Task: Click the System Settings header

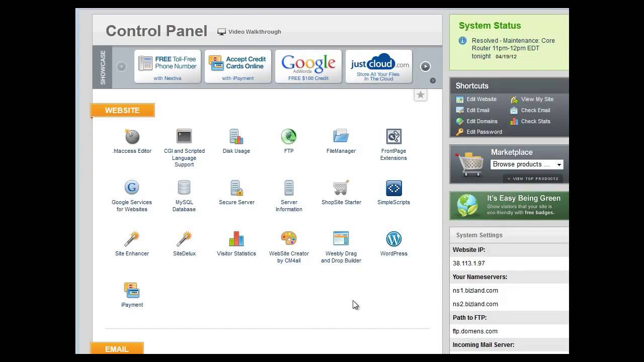Action: (x=479, y=235)
